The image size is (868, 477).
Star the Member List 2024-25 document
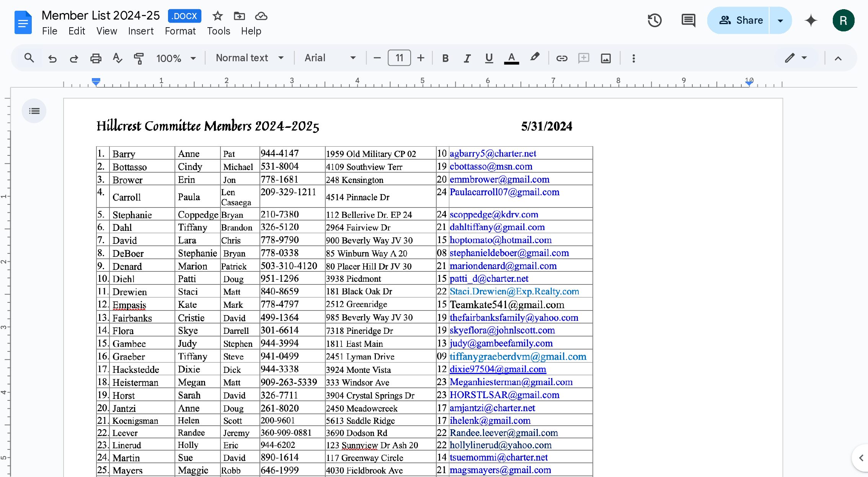(217, 16)
